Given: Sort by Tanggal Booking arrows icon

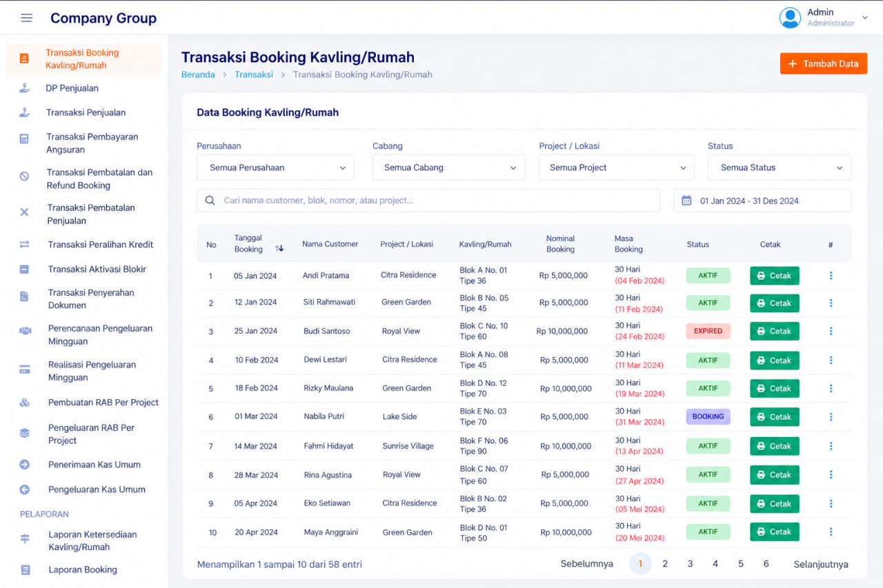Looking at the screenshot, I should point(279,248).
